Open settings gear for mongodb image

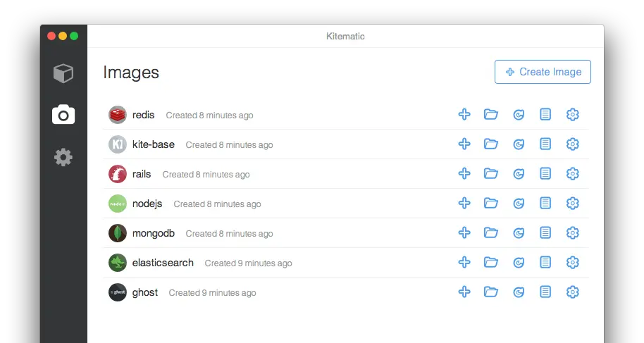(x=573, y=233)
